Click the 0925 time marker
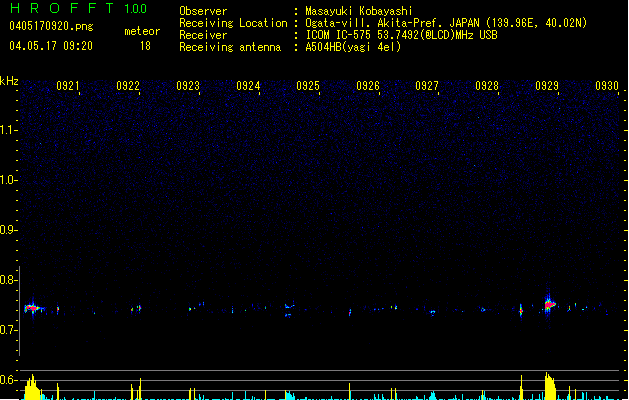This screenshot has width=629, height=400. [x=308, y=86]
